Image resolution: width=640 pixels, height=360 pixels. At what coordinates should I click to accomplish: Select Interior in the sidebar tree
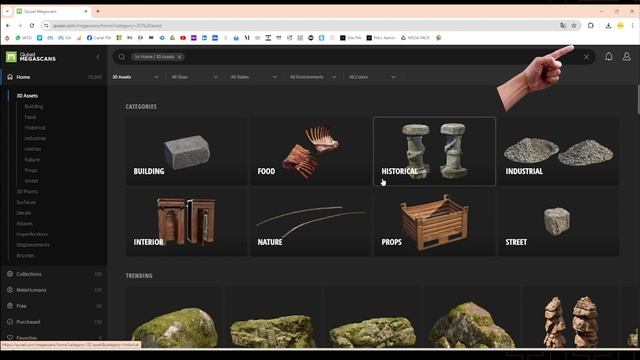(33, 149)
